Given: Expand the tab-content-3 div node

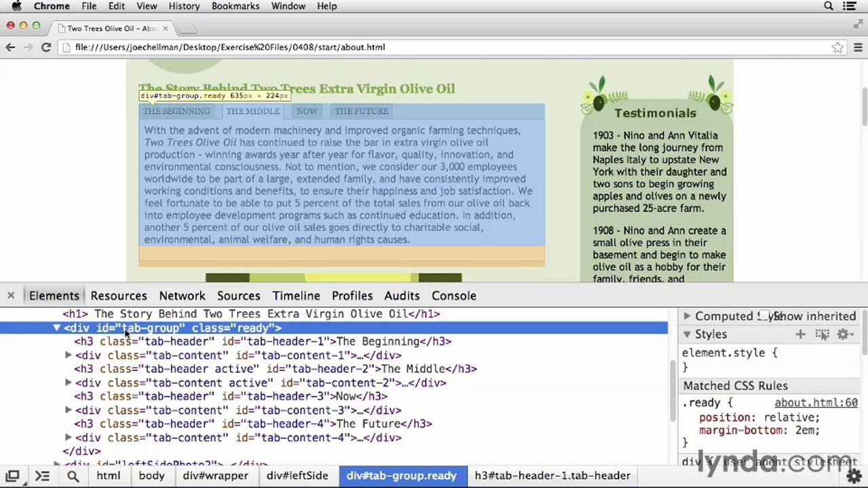Looking at the screenshot, I should 68,410.
